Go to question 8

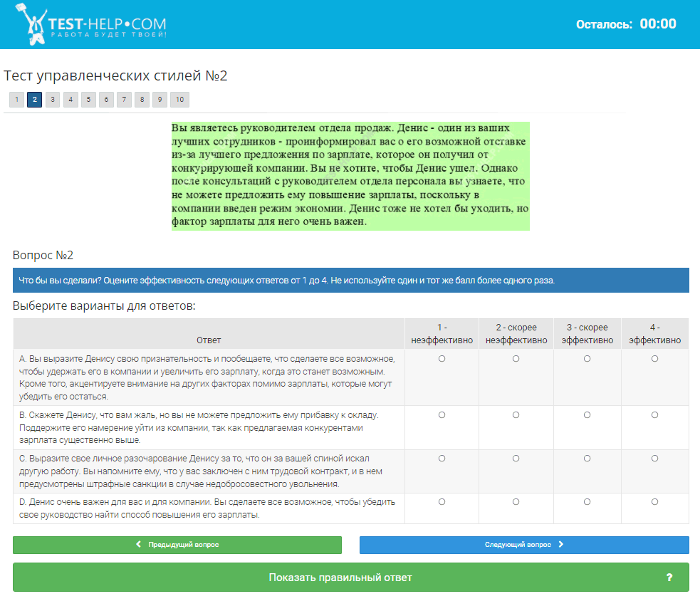[142, 100]
